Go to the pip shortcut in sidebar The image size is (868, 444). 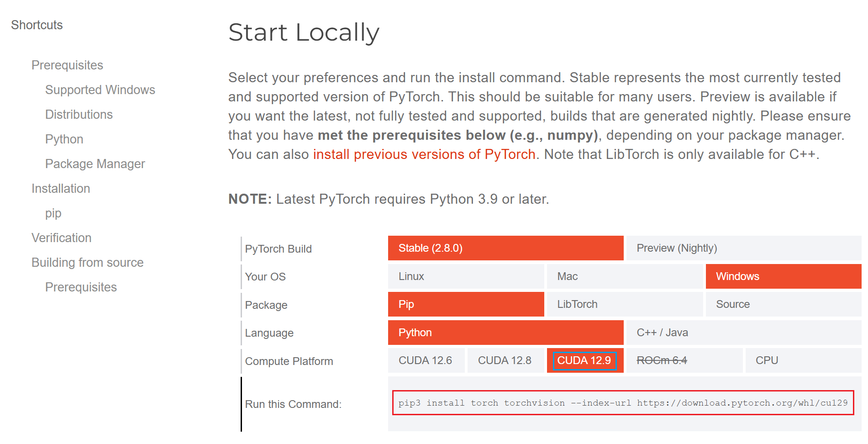click(53, 213)
